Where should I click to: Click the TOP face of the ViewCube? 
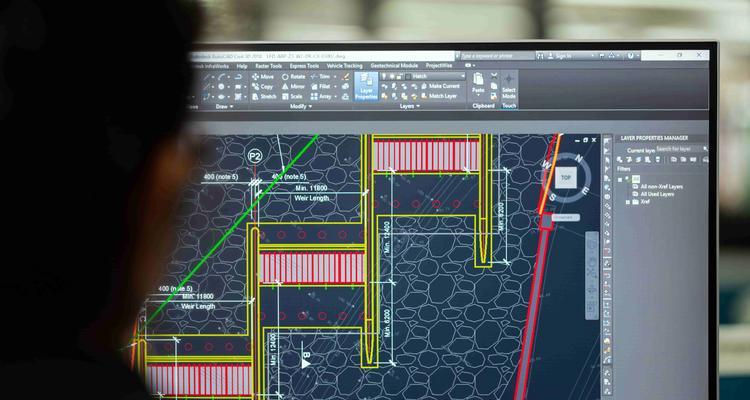coord(566,178)
